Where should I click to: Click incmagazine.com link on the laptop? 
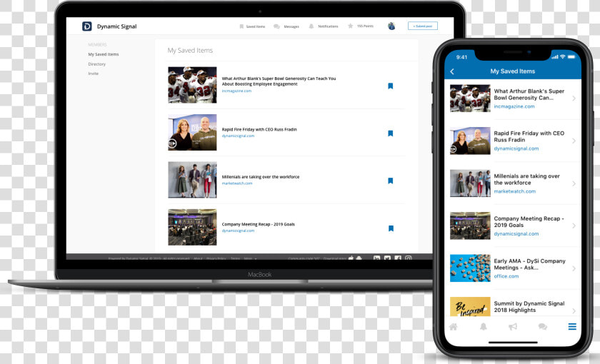point(236,91)
